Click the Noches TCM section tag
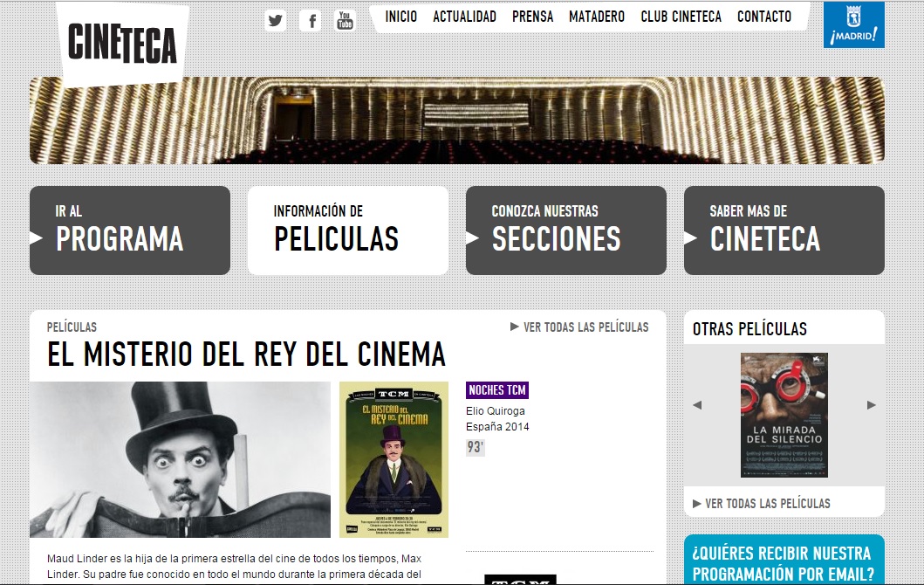This screenshot has width=924, height=585. pyautogui.click(x=497, y=390)
